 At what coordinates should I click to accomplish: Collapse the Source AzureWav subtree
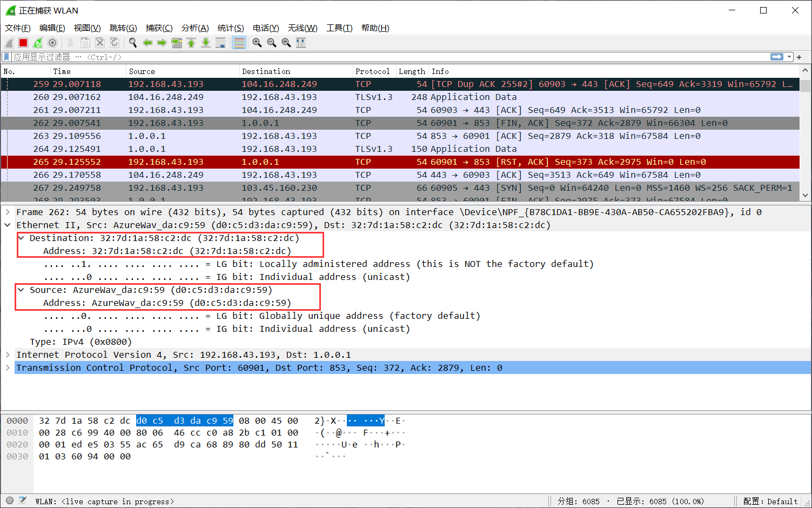[21, 290]
